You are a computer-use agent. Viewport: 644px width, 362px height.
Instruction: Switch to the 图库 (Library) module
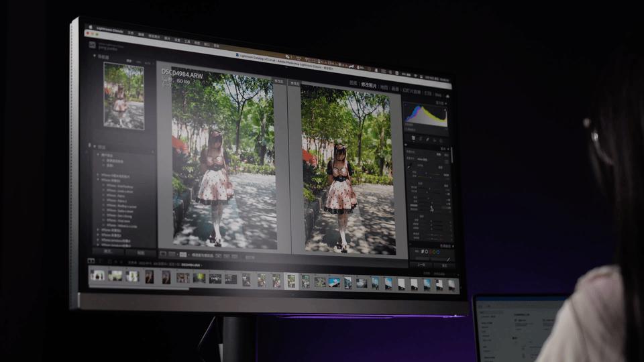tap(353, 83)
